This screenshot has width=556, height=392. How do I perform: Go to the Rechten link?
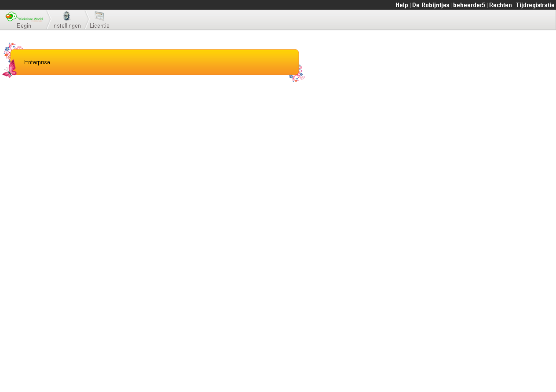pos(501,5)
